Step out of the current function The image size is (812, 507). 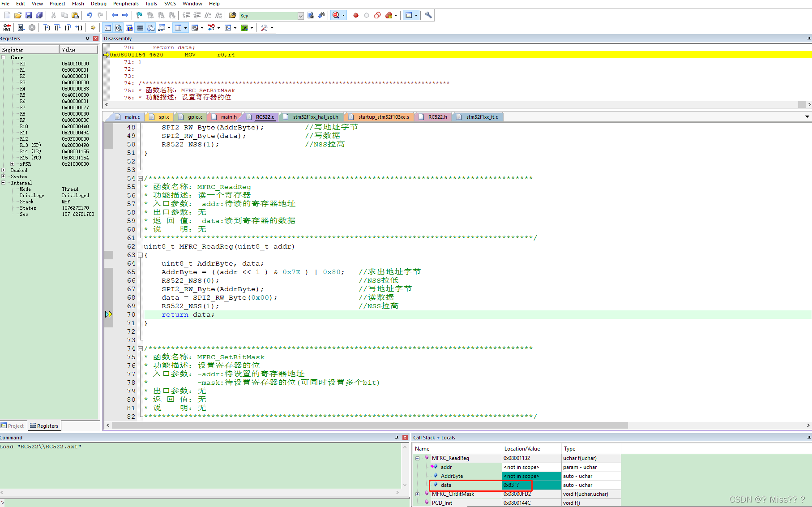tap(68, 28)
